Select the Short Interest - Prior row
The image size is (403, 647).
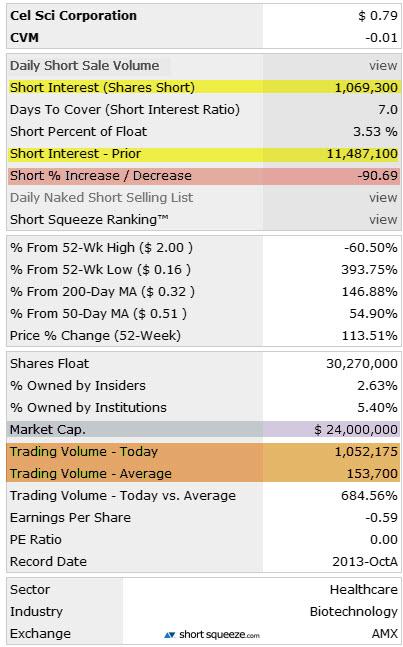point(204,154)
